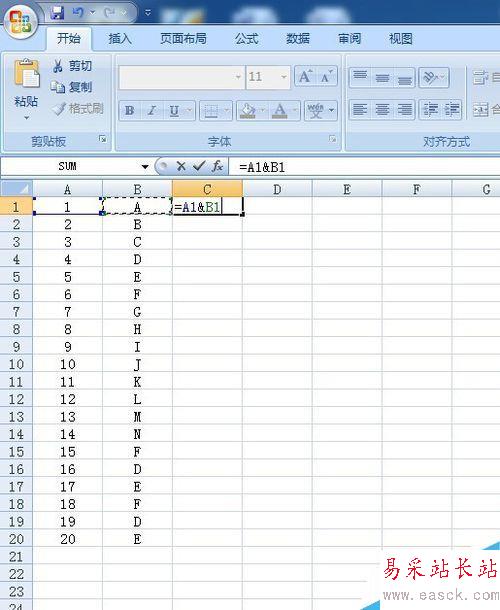Align text to top
The image size is (500, 610).
360,77
